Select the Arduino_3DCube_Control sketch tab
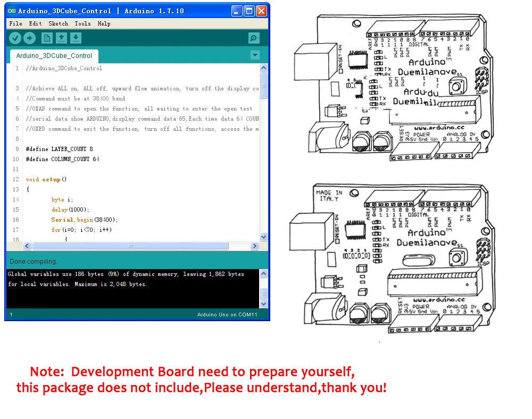 click(x=54, y=55)
